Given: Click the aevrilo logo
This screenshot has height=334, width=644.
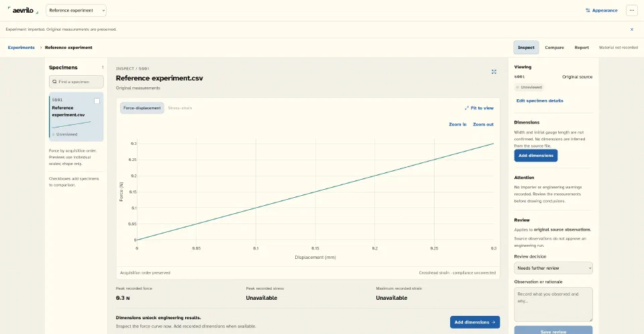Looking at the screenshot, I should tap(23, 10).
